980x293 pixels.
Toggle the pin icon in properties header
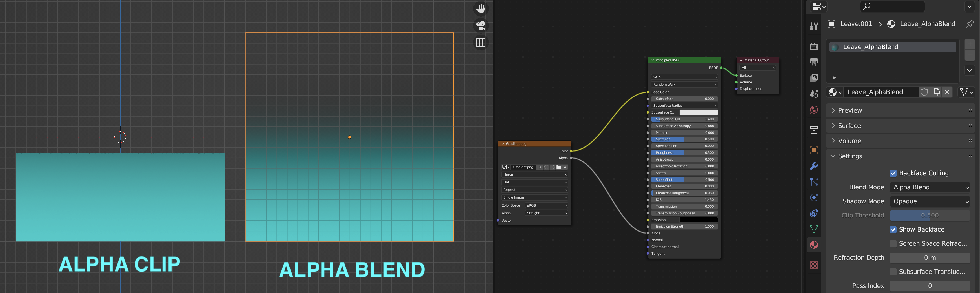coord(970,24)
